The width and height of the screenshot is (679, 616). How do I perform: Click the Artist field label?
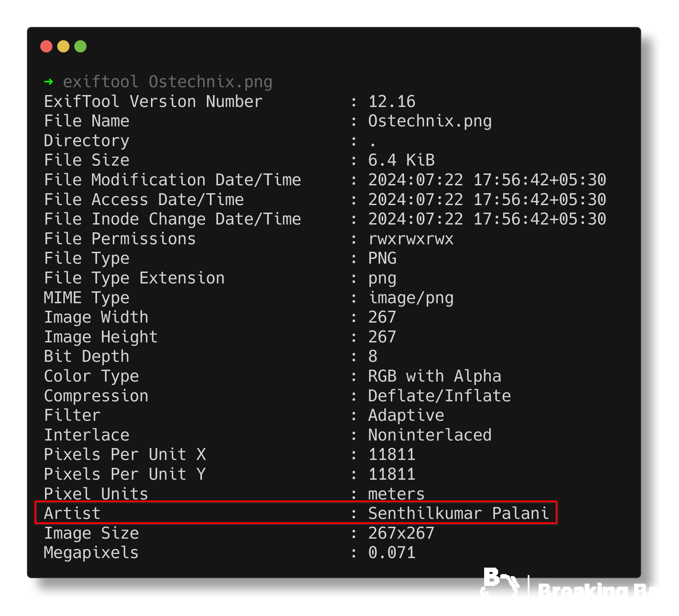point(72,513)
